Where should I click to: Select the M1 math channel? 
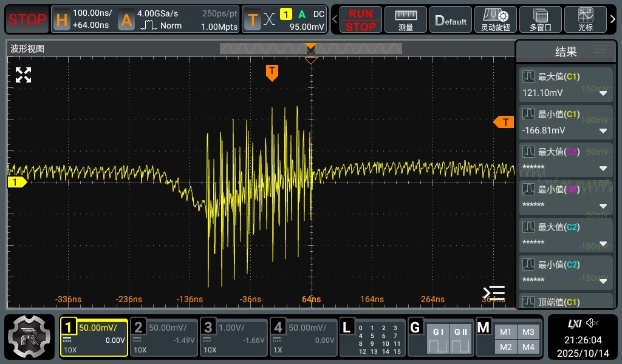pyautogui.click(x=505, y=332)
